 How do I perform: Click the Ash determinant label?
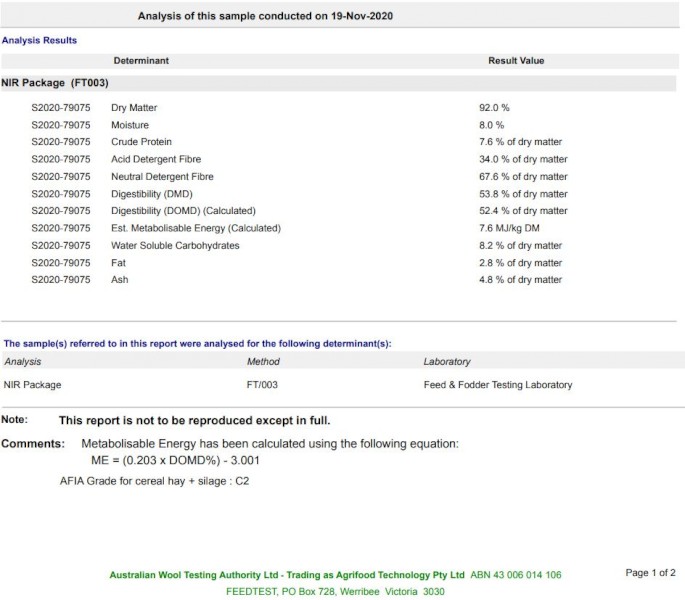pyautogui.click(x=120, y=280)
